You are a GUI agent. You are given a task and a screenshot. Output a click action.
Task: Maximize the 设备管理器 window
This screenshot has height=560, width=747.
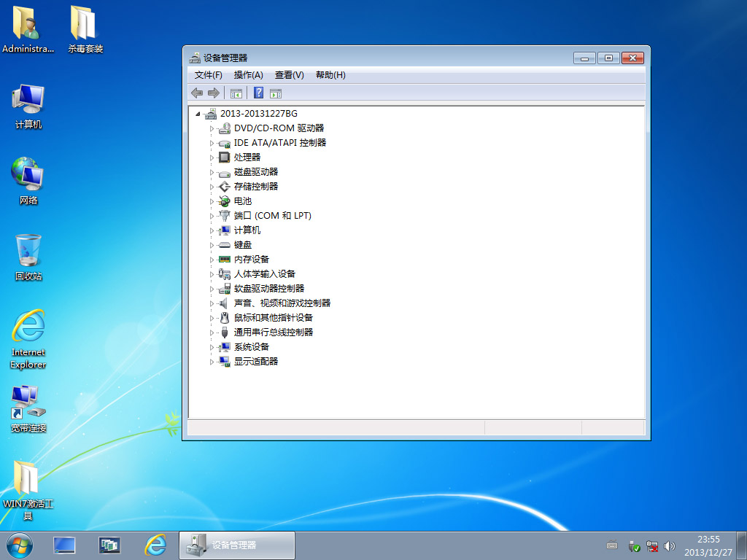click(x=608, y=58)
